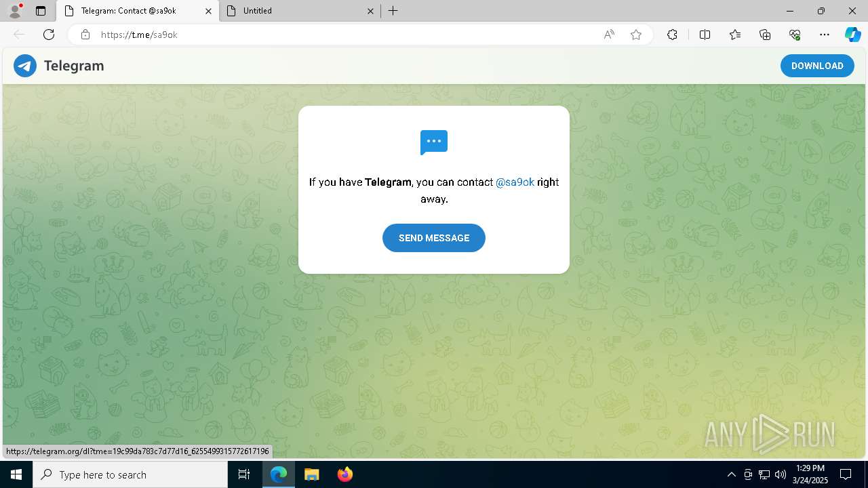Image resolution: width=868 pixels, height=488 pixels.
Task: Open the network status tray icon
Action: [764, 474]
